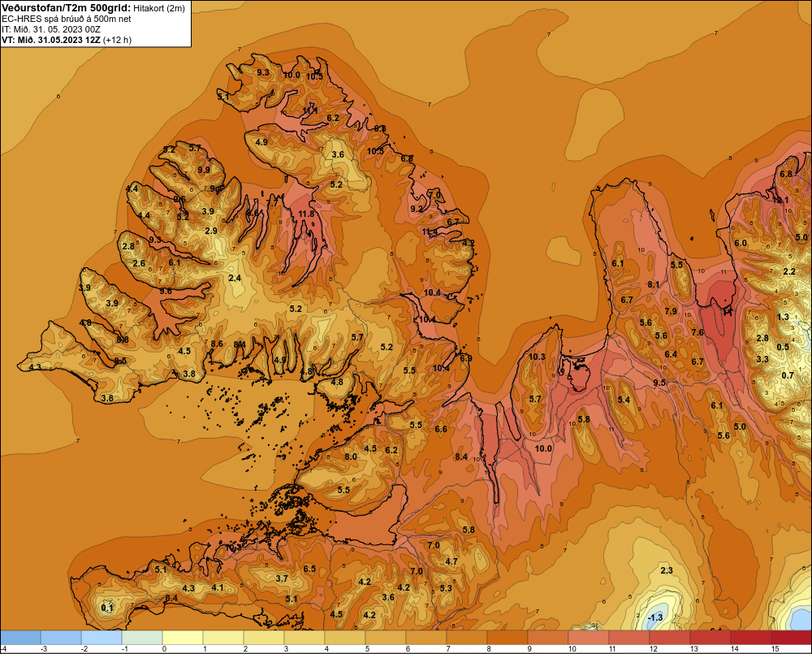
Task: Click the '15' legend scale label
Action: pyautogui.click(x=775, y=649)
